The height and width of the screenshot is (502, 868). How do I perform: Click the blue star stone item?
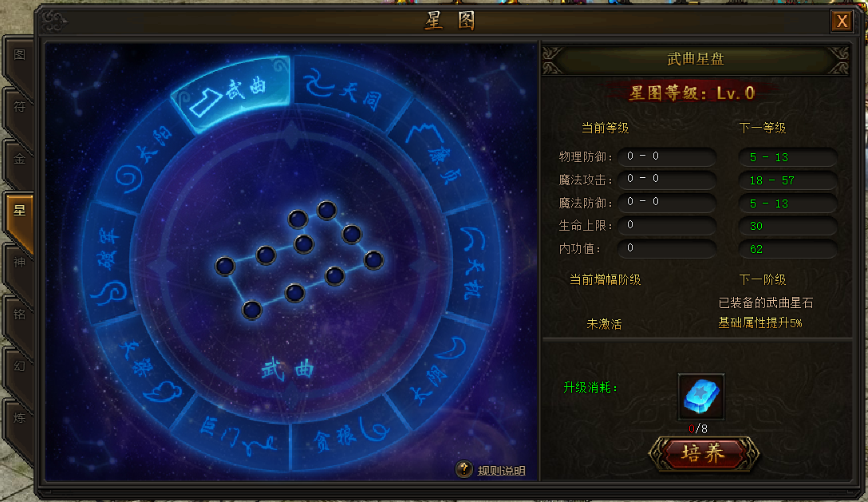coord(700,396)
